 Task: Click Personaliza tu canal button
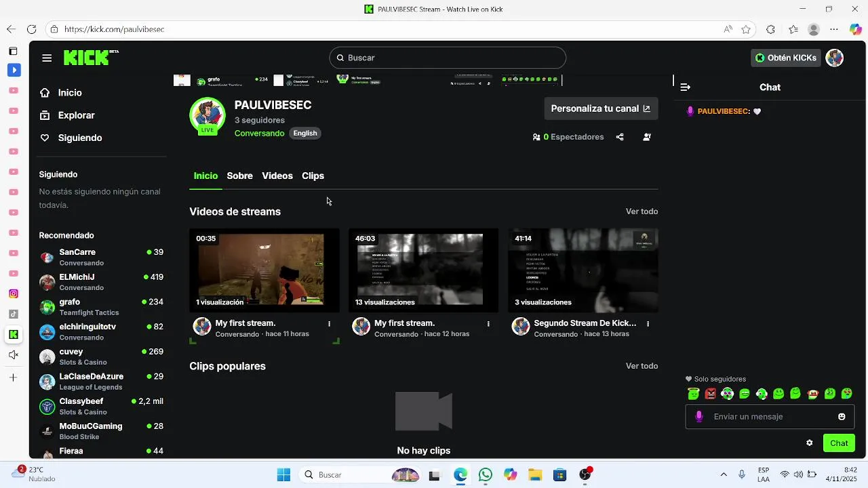tap(601, 108)
